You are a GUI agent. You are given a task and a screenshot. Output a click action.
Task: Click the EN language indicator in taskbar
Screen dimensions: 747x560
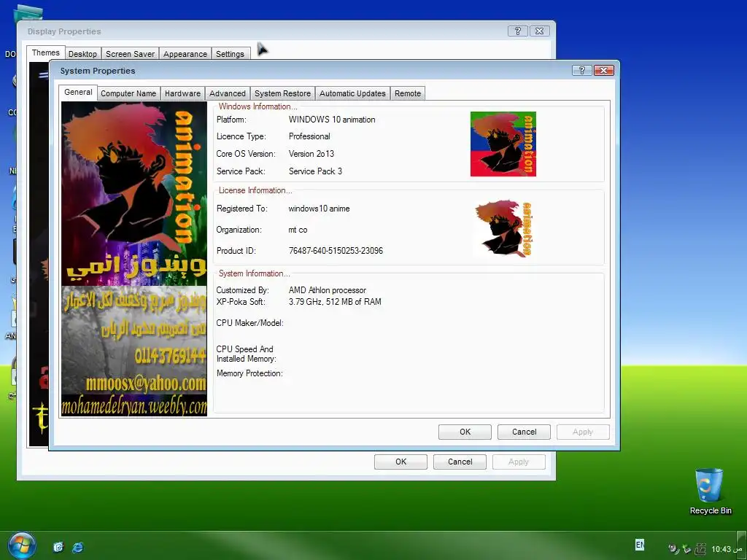(x=640, y=544)
